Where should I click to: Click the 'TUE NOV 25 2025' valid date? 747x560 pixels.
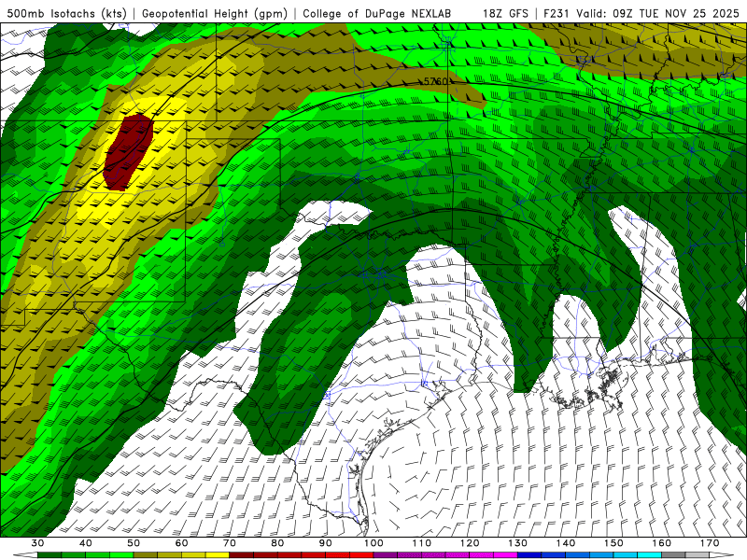689,13
